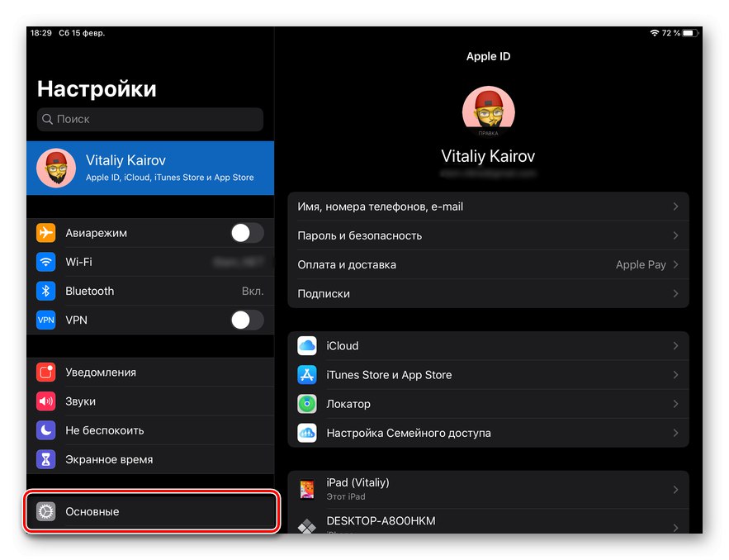Tap the 72 % battery percentage text

pos(671,33)
